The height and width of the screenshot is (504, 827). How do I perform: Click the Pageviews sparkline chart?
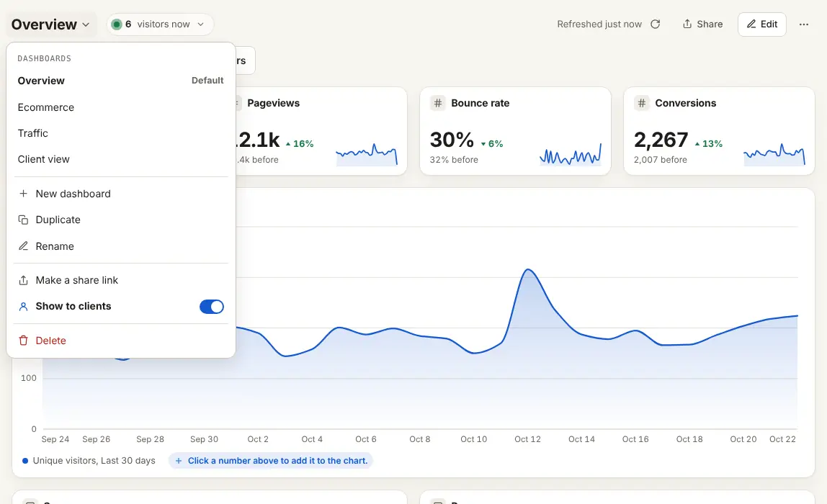[367, 154]
